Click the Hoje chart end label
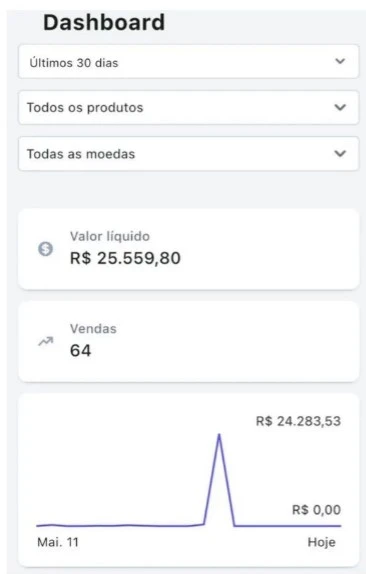Screen dimensions: 366x574 (x=321, y=542)
